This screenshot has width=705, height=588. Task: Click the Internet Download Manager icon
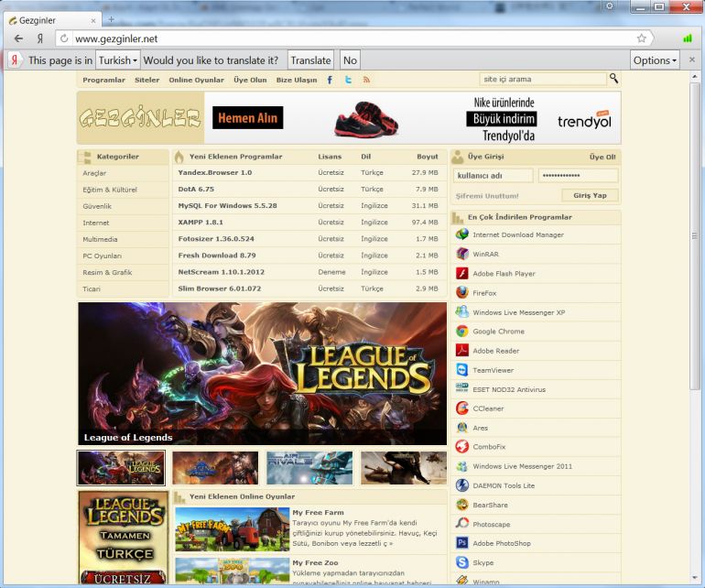[461, 234]
